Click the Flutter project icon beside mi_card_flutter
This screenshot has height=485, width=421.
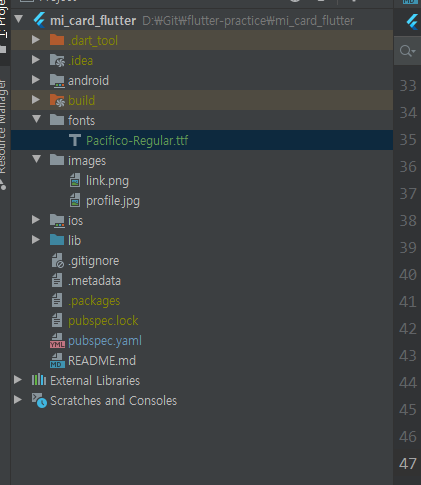coord(39,20)
